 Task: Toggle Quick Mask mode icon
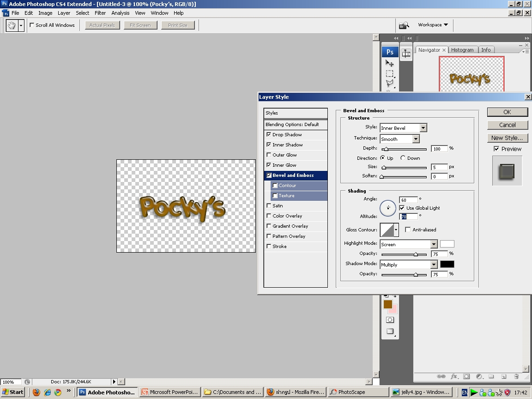coord(390,320)
